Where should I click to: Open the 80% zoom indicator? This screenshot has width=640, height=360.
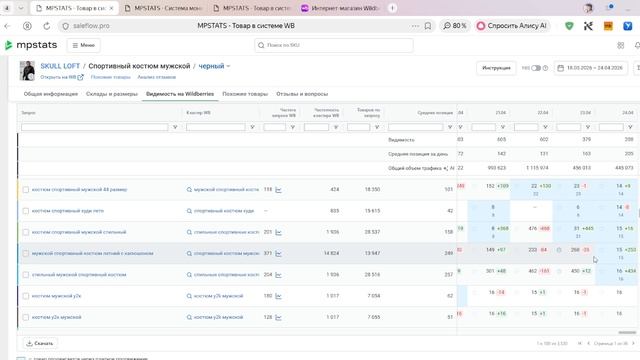coord(455,26)
